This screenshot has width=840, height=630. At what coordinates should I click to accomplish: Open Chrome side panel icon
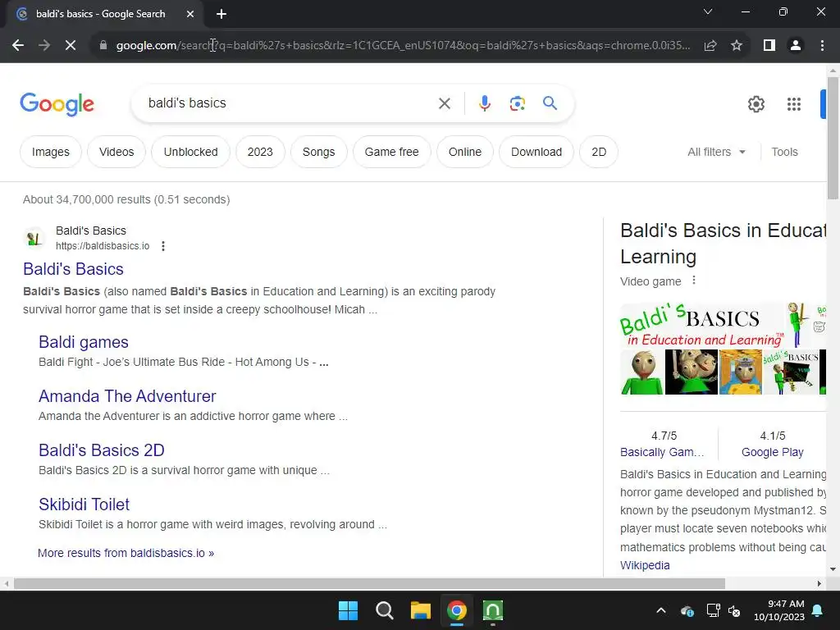pos(769,46)
